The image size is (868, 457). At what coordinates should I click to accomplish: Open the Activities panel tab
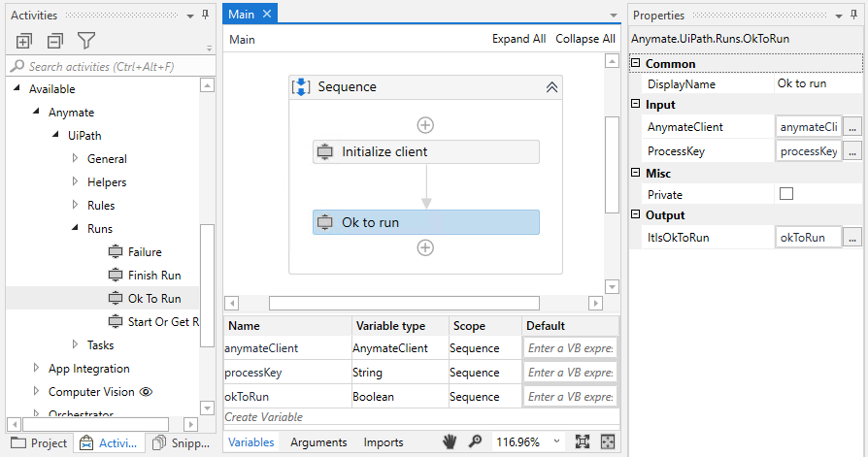pyautogui.click(x=108, y=442)
